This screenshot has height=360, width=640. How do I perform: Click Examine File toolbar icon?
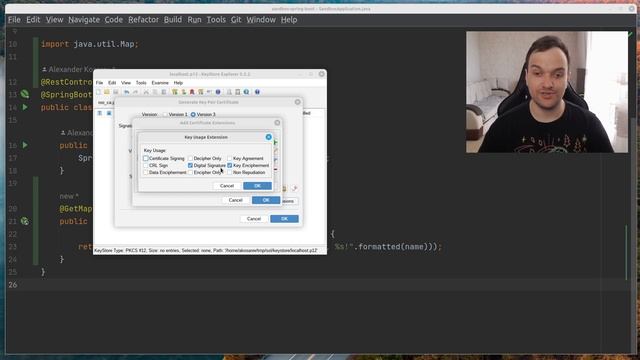(x=229, y=92)
